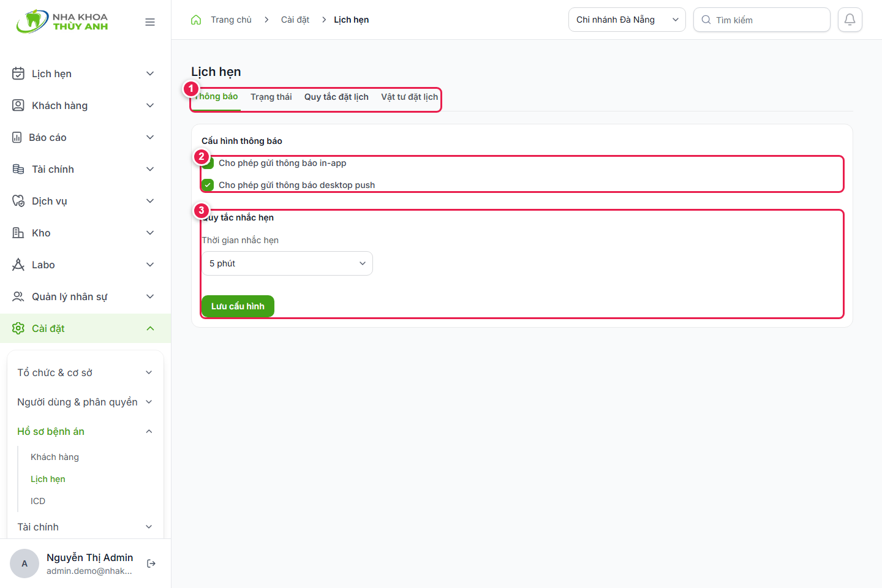Click the Labo compass icon
Viewport: 882px width, 588px height.
point(18,265)
